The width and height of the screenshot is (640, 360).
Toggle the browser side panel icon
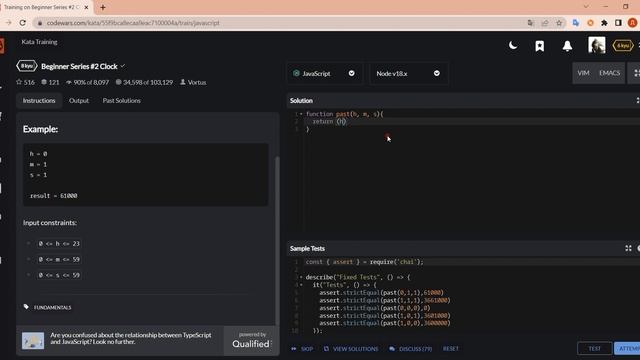click(618, 23)
